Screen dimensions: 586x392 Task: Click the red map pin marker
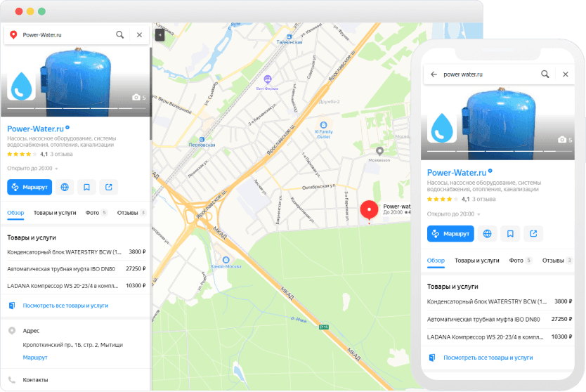369,209
